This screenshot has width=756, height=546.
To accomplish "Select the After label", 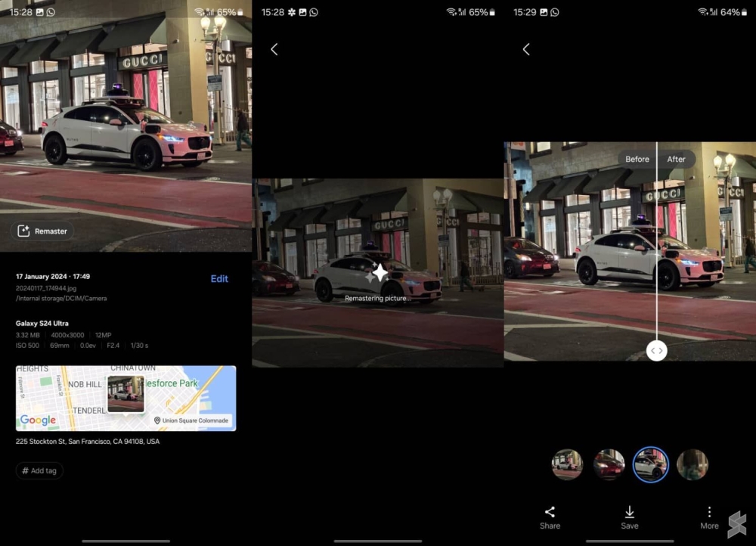I will coord(676,159).
